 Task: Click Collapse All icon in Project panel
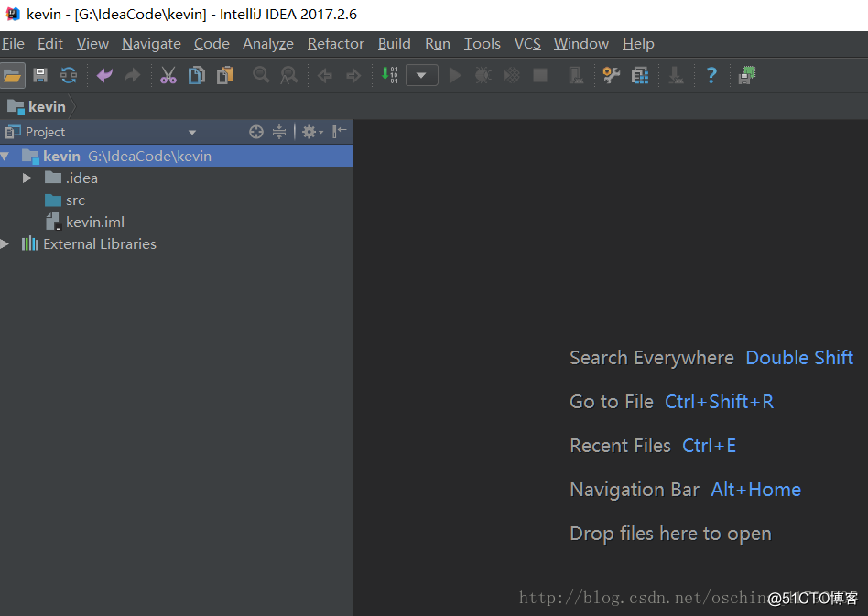(279, 132)
